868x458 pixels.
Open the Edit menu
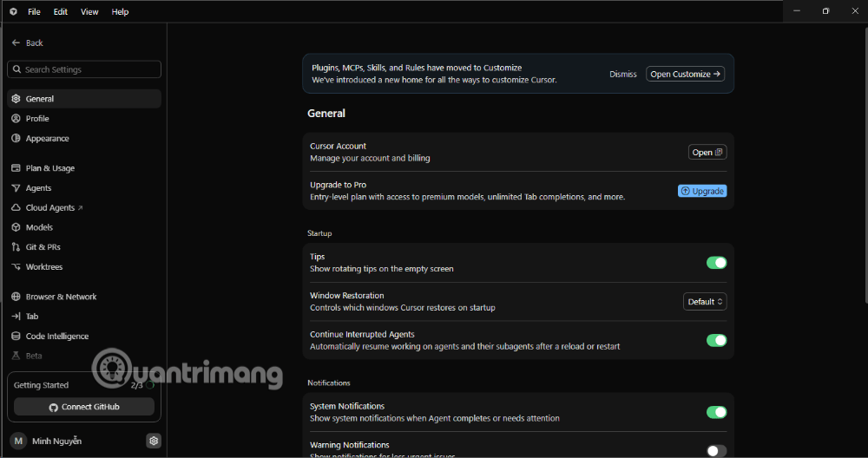pos(61,11)
